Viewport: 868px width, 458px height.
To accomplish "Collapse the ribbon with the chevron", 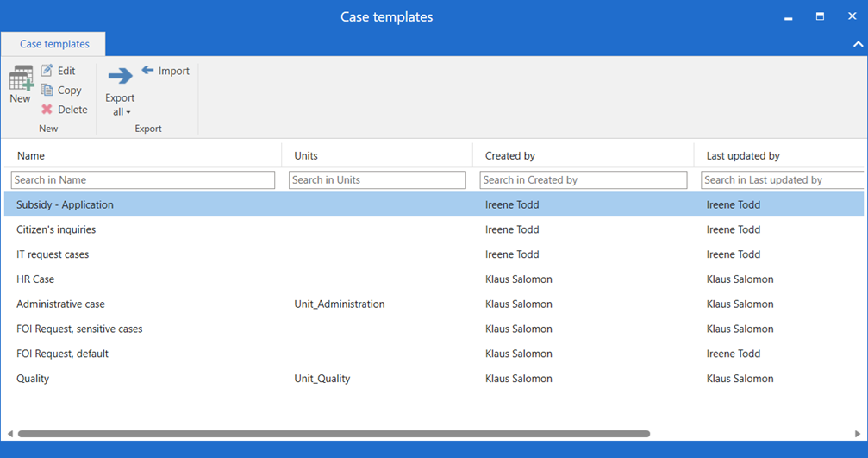I will click(858, 44).
